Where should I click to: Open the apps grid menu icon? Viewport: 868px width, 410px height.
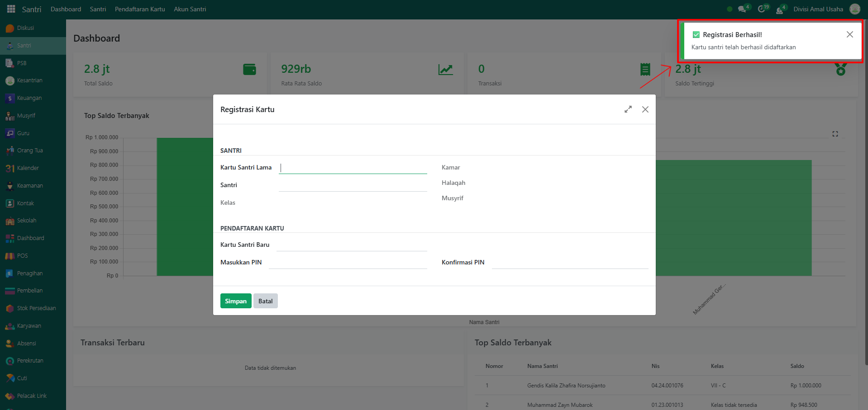click(11, 9)
